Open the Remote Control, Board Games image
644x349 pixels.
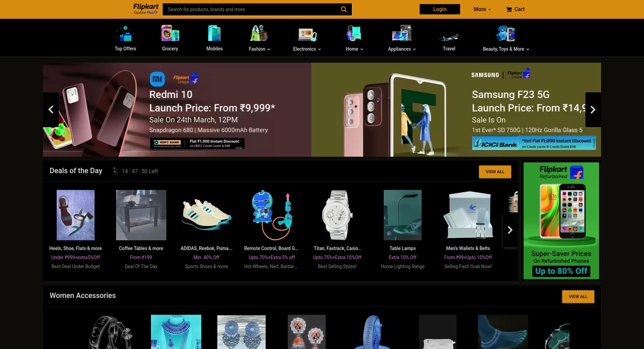click(x=272, y=215)
